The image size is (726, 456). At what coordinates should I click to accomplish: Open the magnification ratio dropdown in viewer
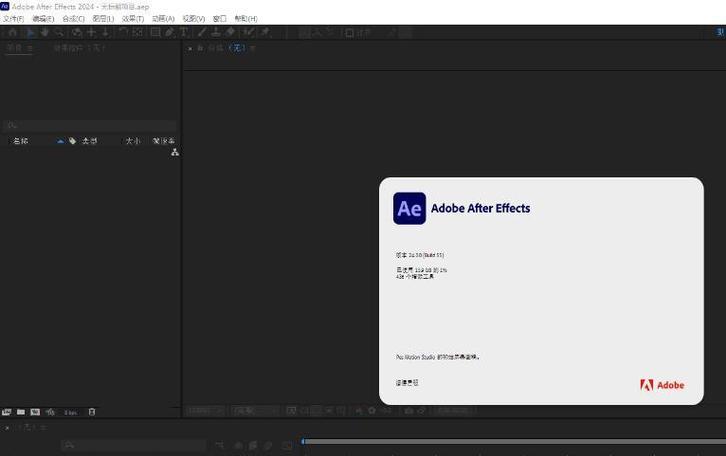click(x=205, y=411)
